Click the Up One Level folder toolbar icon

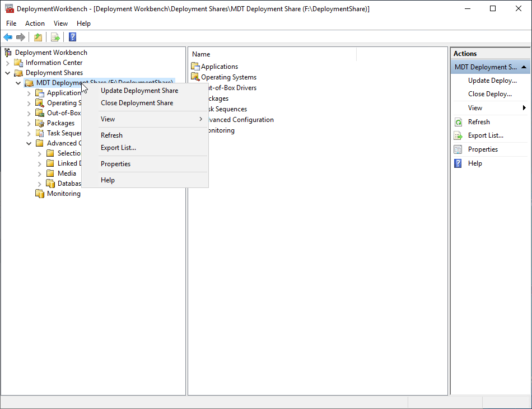coord(38,37)
